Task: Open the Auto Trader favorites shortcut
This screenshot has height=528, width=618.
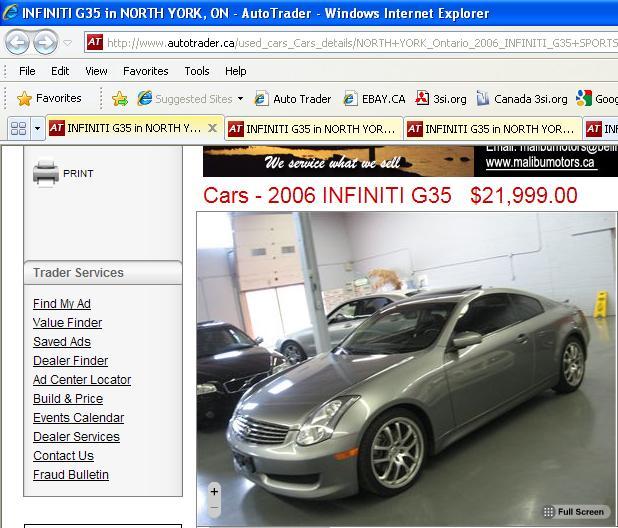Action: point(292,99)
